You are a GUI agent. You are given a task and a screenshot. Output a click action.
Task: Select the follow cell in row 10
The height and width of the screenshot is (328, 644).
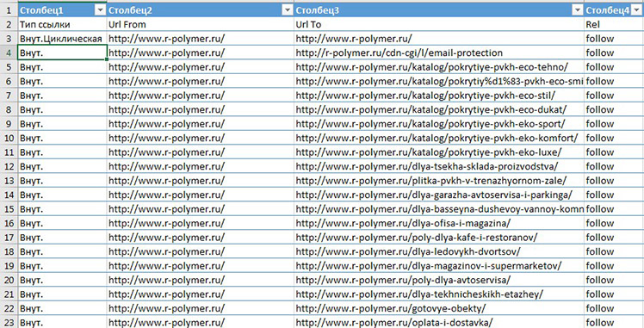click(x=614, y=138)
